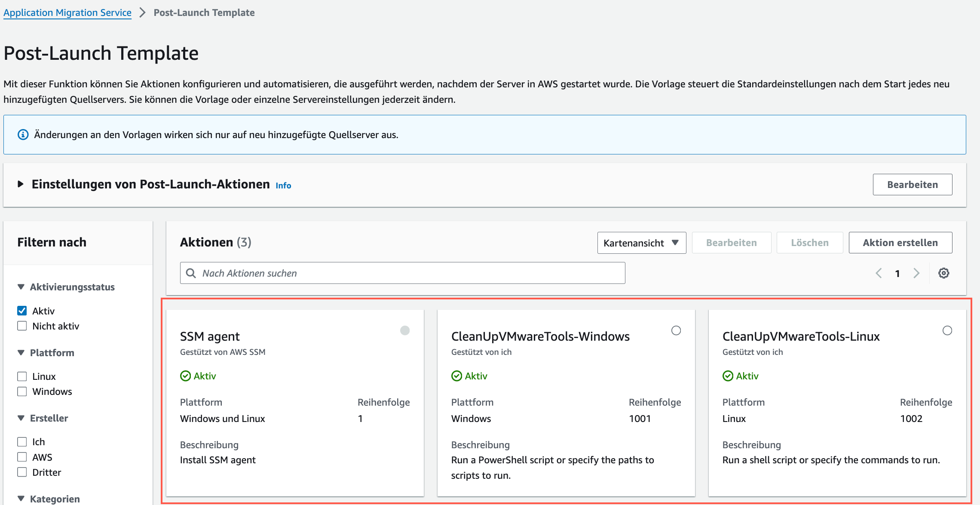Screen dimensions: 980x505
Task: Click the SSM agent card title
Action: [210, 336]
